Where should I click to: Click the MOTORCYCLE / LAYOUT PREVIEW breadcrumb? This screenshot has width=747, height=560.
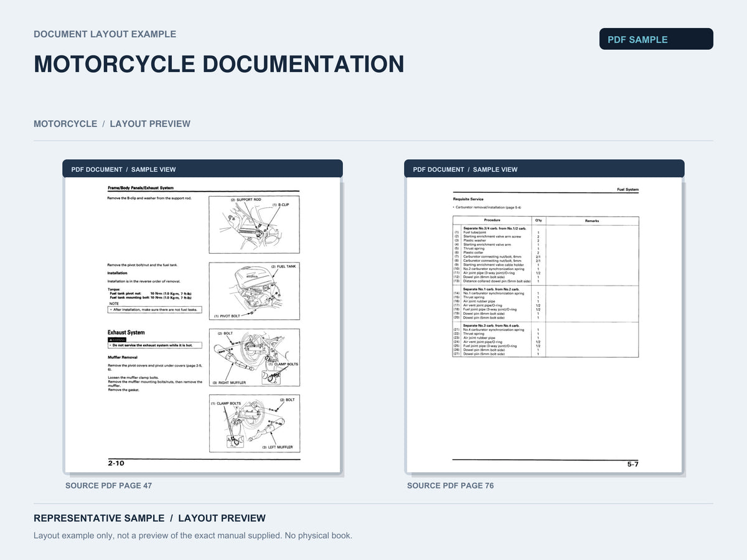pyautogui.click(x=112, y=124)
